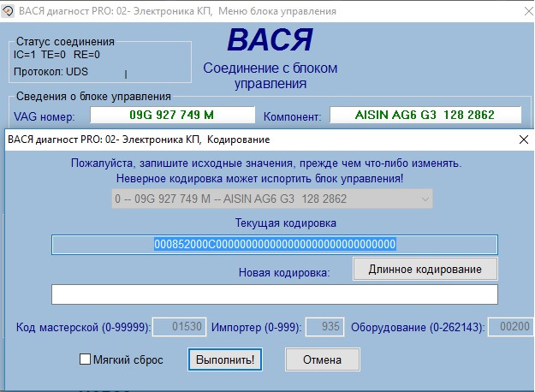Image resolution: width=535 pixels, height=392 pixels.
Task: Click the Код мастерской field 01530
Action: pyautogui.click(x=180, y=327)
